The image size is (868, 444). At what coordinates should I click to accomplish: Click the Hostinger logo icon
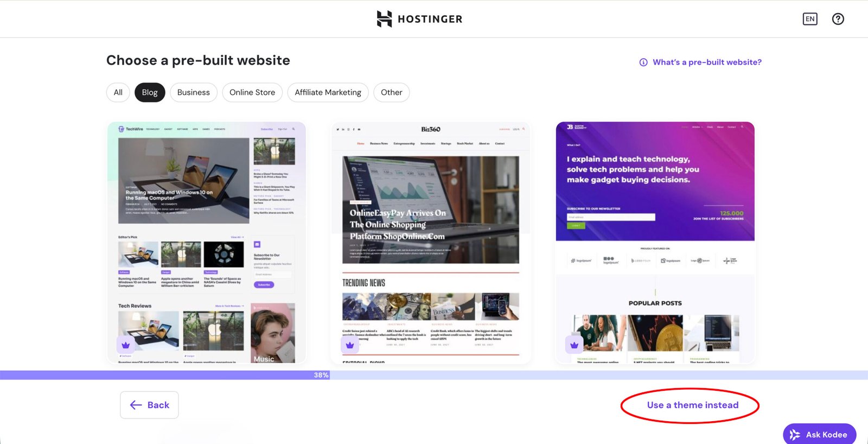click(x=384, y=19)
